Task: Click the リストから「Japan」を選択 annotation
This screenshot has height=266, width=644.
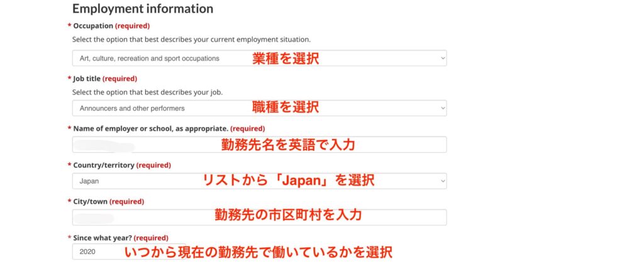Action: [x=288, y=181]
